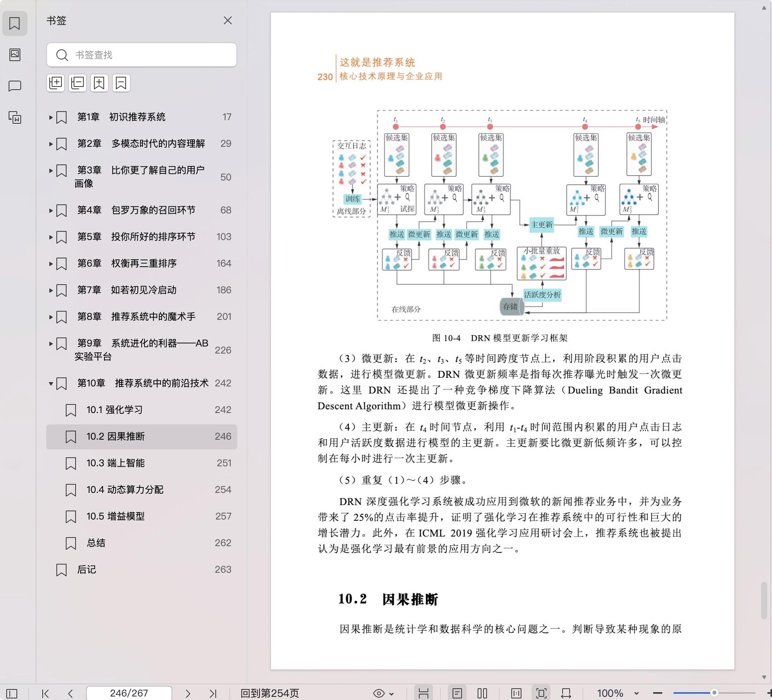
Task: Jump to bookmark 总结
Action: click(142, 543)
